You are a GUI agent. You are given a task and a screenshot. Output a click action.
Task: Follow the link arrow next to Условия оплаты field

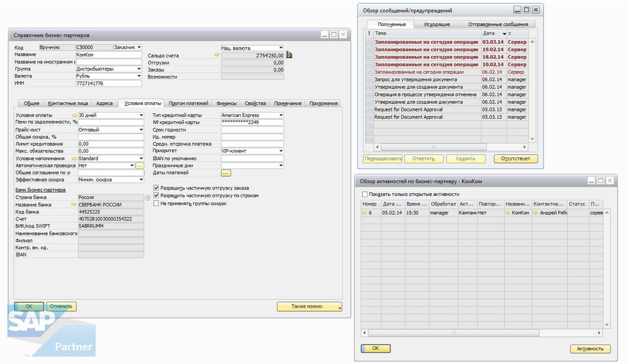click(x=75, y=116)
